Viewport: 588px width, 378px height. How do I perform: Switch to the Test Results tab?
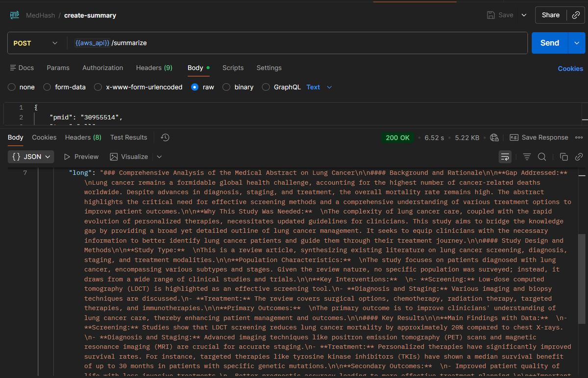(x=128, y=137)
